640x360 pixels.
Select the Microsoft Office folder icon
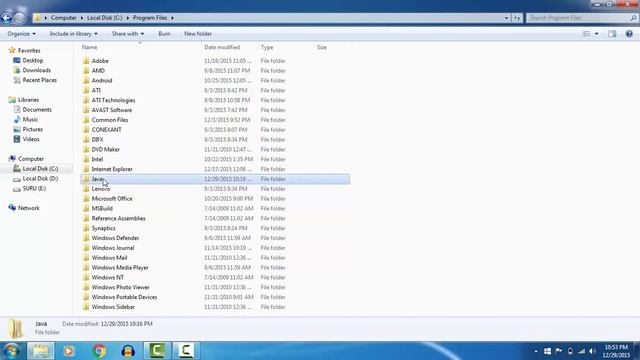point(86,198)
